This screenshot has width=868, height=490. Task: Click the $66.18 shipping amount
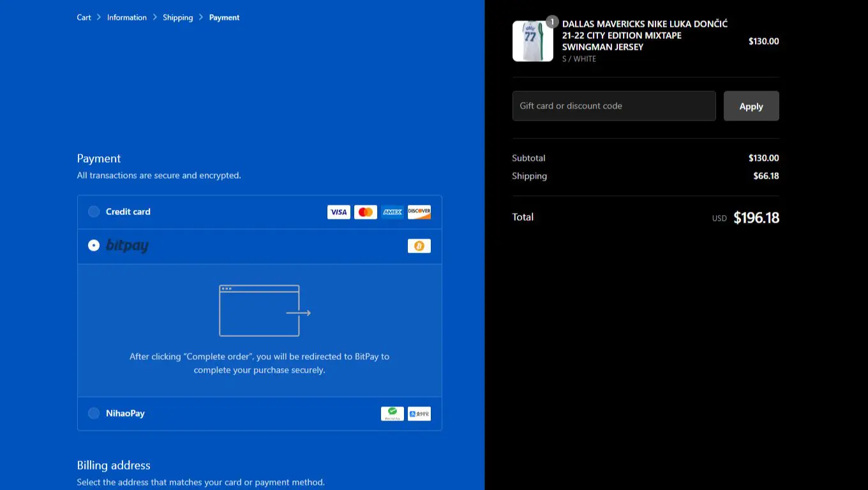(766, 176)
